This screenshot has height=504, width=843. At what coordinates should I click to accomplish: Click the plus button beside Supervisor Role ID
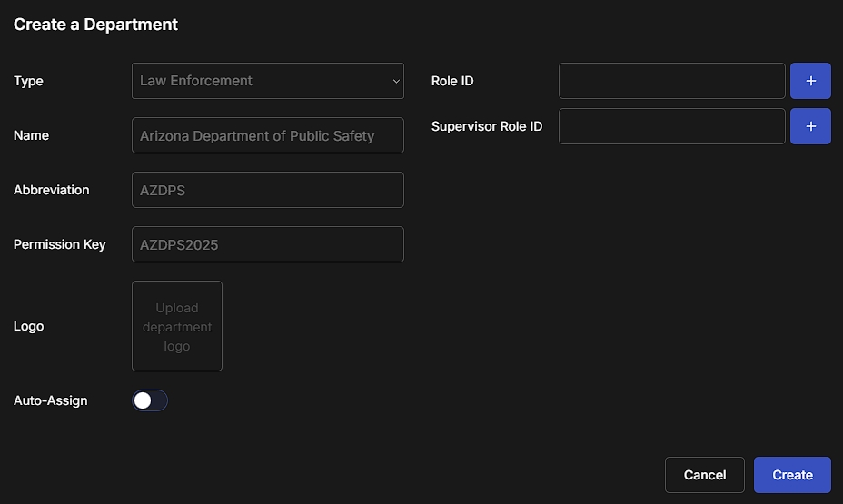(810, 126)
